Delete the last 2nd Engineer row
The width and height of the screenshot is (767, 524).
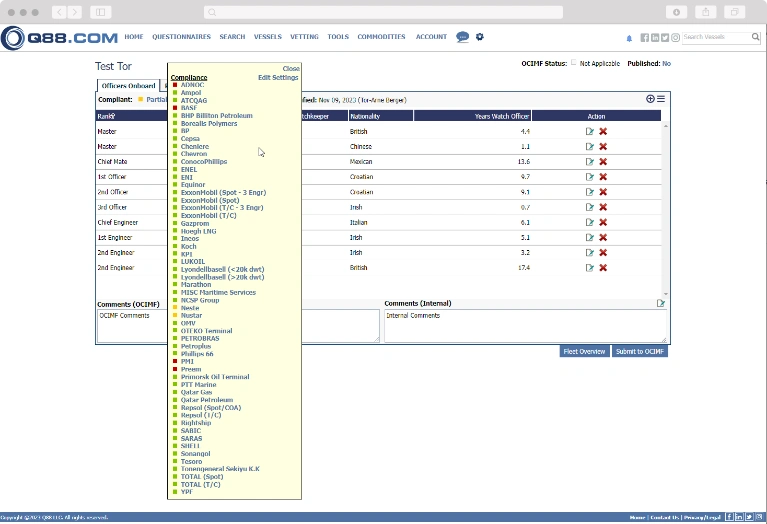[603, 268]
